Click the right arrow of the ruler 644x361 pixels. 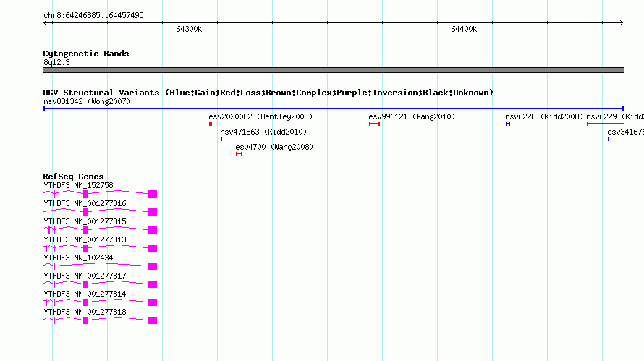(x=621, y=22)
